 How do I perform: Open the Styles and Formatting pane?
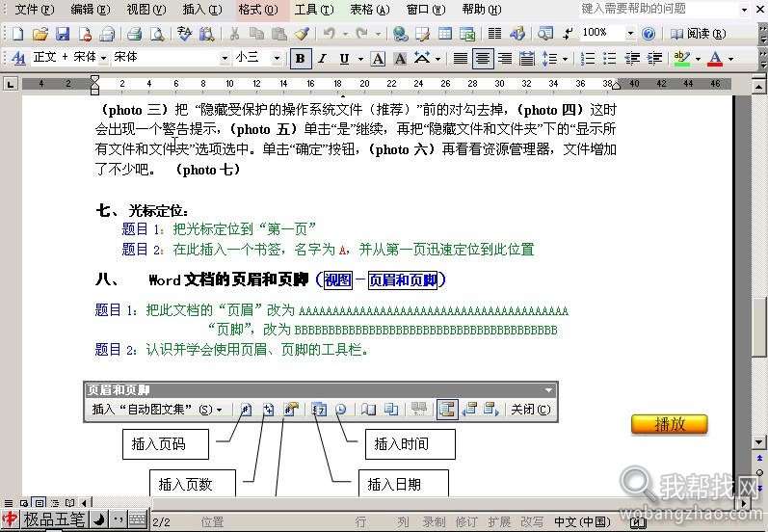pos(18,58)
